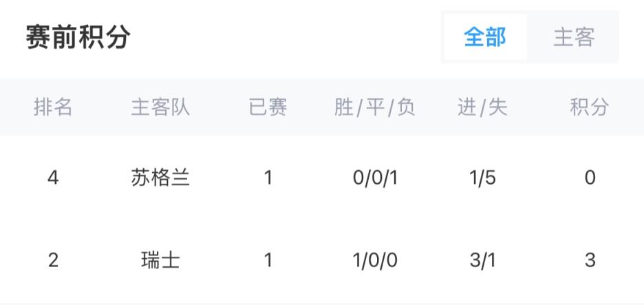
Task: Click 苏格兰's rank number 4
Action: tap(53, 178)
